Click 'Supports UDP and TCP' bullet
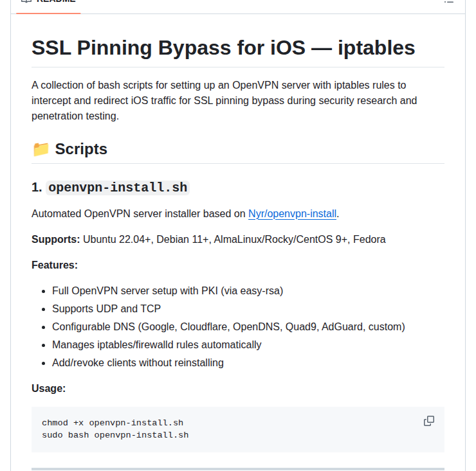The width and height of the screenshot is (476, 471). tap(106, 308)
